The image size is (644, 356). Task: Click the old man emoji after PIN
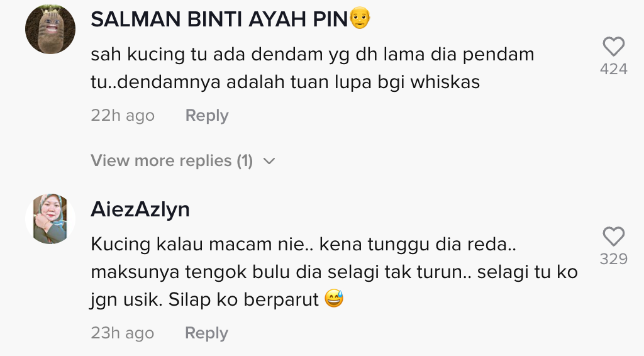(x=360, y=18)
